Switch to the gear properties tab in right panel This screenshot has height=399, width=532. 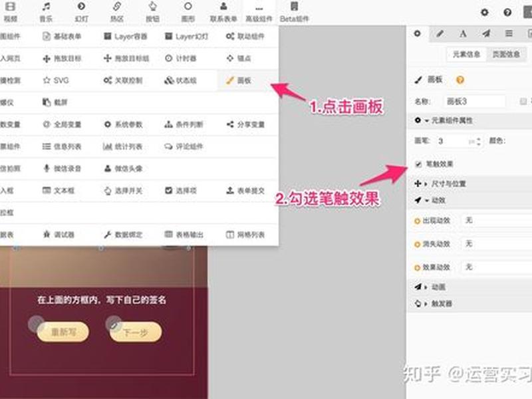[418, 34]
